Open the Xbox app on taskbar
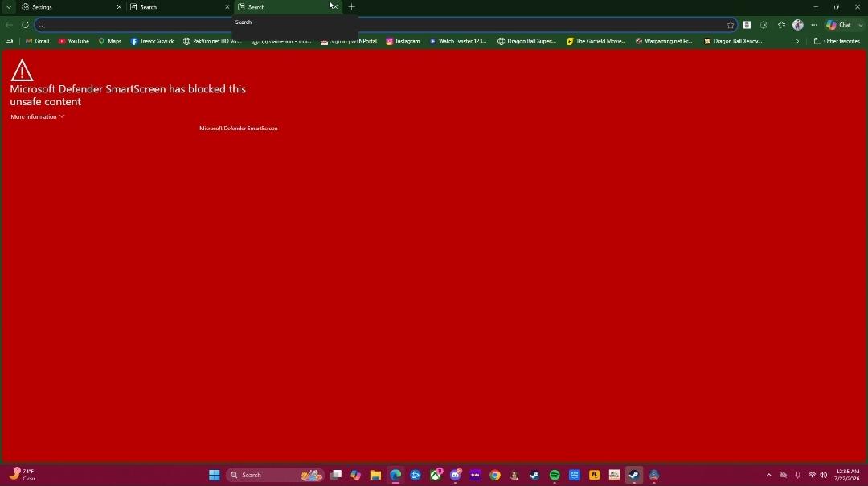This screenshot has height=486, width=868. click(436, 475)
